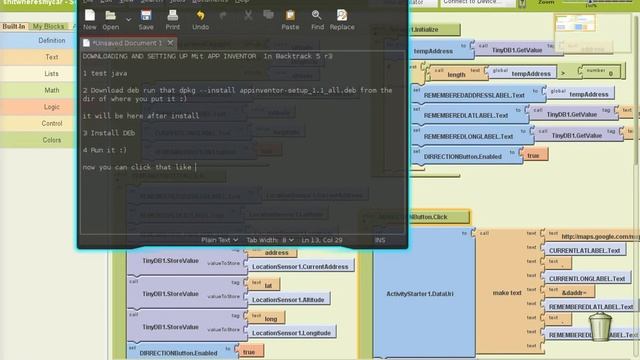Click the 'address' tag text block

point(272,252)
